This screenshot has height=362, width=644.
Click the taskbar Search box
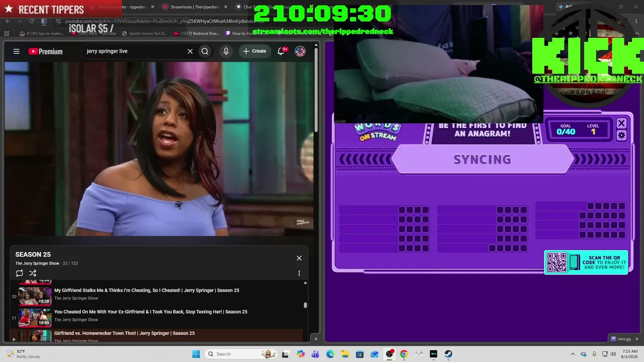(242, 354)
